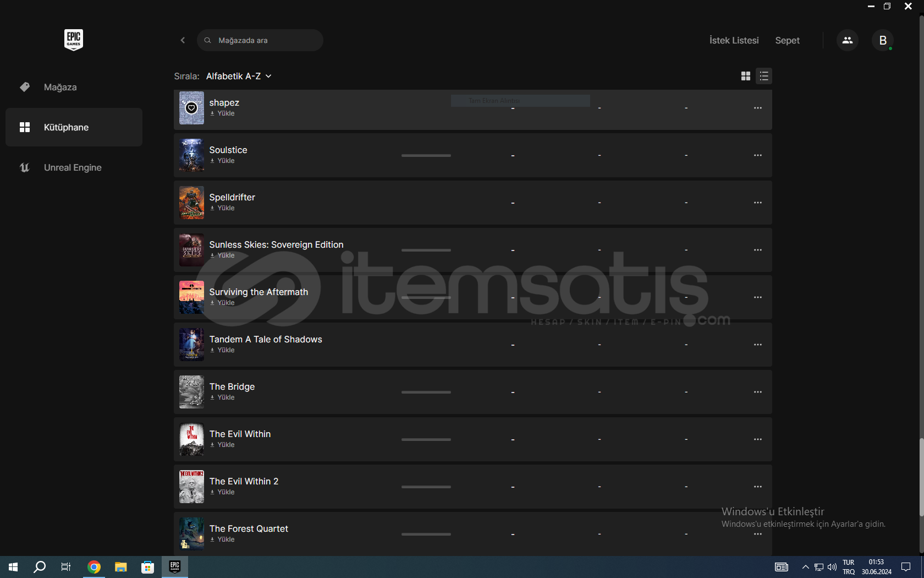
Task: Click the Tandem A Tale of Shadows thumbnail
Action: 191,345
